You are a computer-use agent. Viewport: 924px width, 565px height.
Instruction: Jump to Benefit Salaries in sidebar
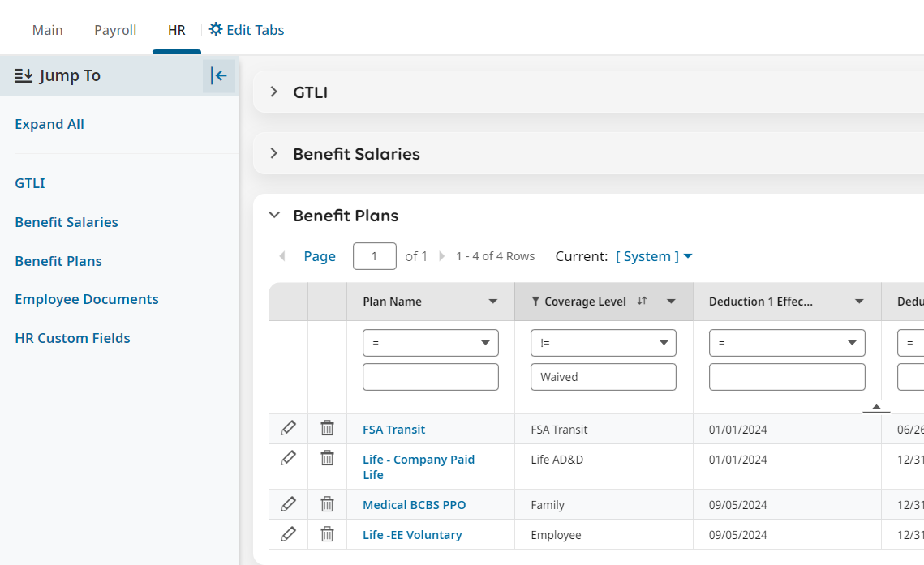point(67,222)
